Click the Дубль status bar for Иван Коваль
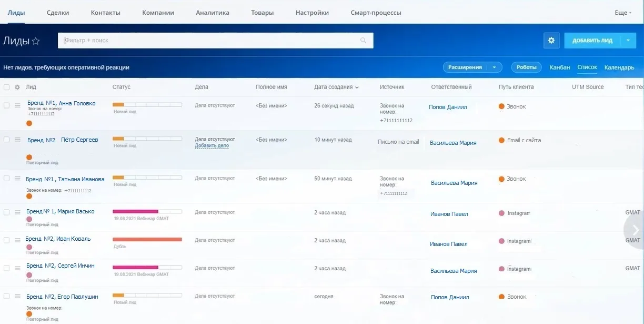 (147, 240)
